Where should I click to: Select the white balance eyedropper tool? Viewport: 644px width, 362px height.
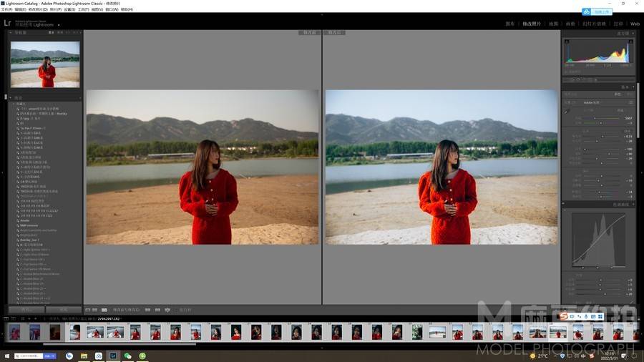click(567, 111)
